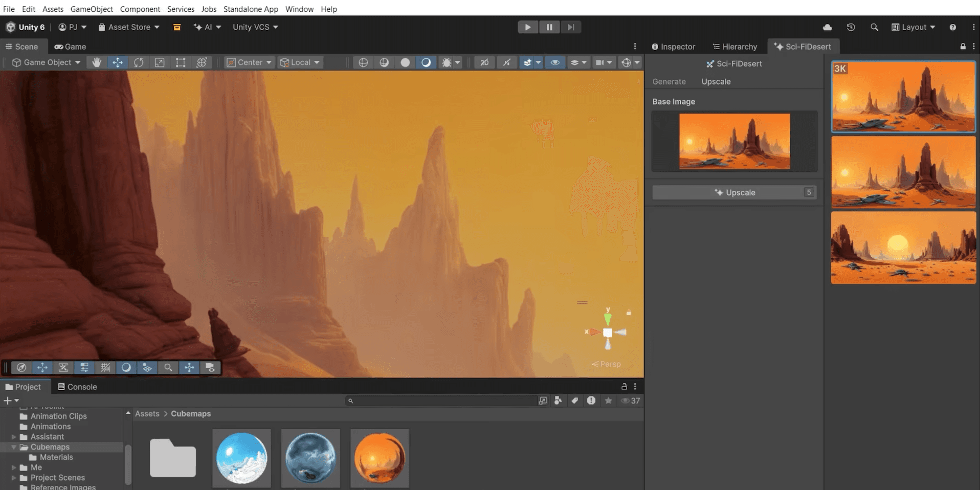
Task: Click the unlit draw mode circle icon
Action: point(405,62)
